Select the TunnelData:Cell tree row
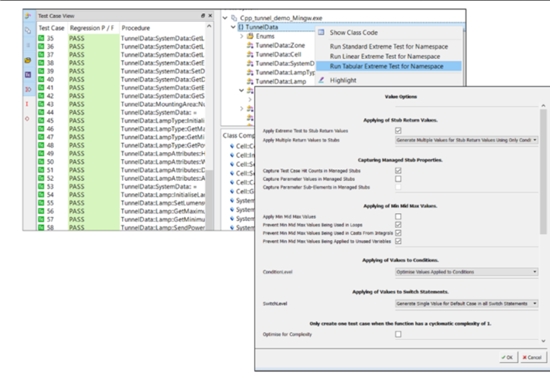 click(x=279, y=54)
